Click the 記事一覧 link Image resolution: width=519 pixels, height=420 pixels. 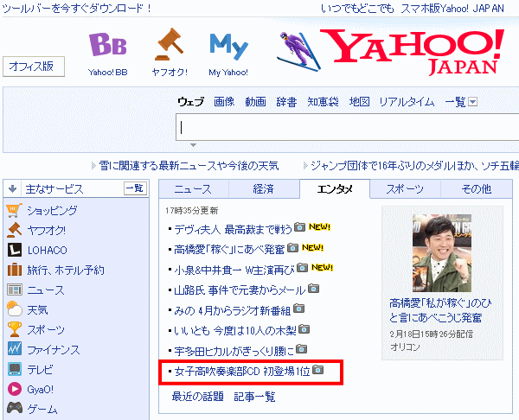click(x=254, y=396)
